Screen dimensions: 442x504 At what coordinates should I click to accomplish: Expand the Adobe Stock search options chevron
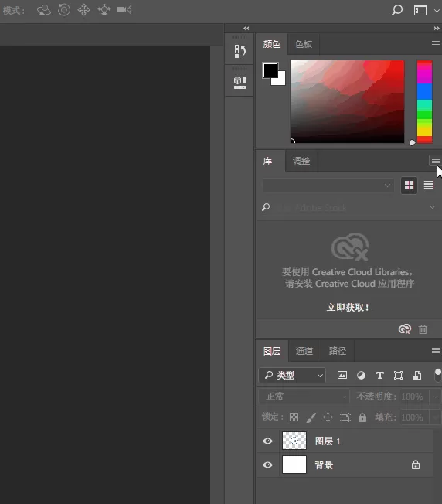coord(433,207)
